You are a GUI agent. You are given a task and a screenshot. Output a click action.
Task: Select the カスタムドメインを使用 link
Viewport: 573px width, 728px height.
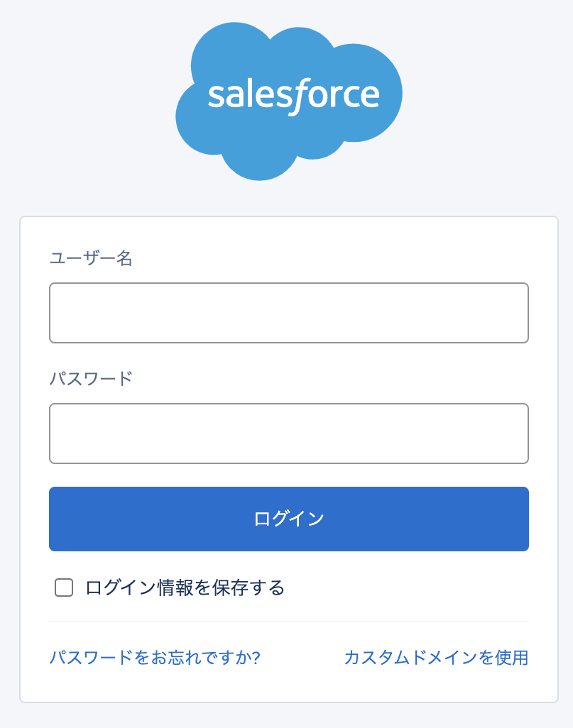pyautogui.click(x=436, y=658)
